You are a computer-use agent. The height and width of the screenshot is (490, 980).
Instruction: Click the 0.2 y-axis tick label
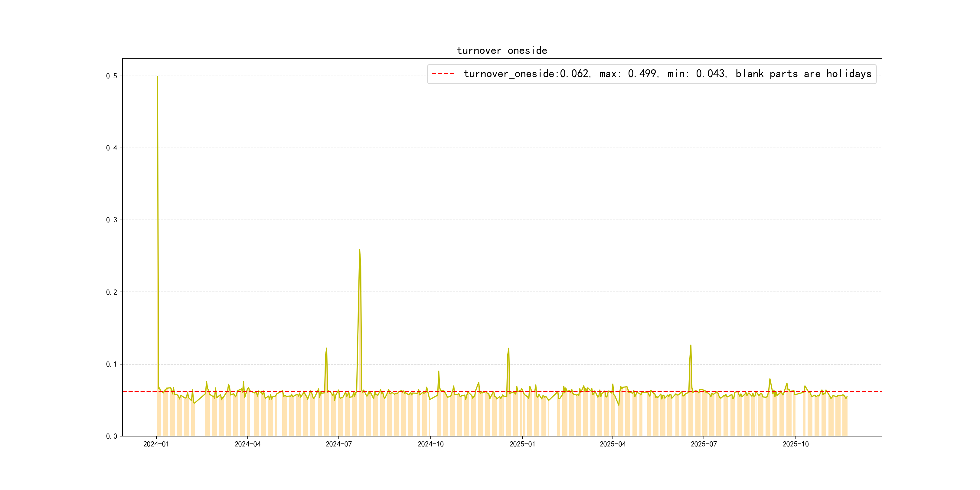[x=112, y=292]
